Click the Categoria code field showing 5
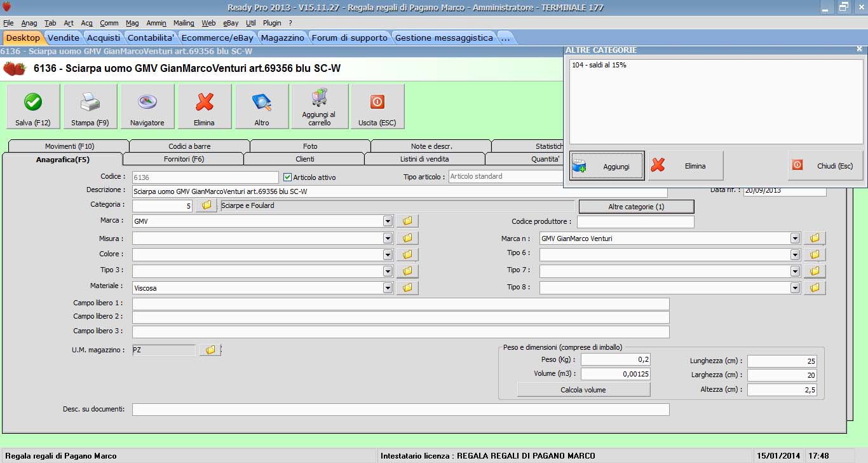 pyautogui.click(x=162, y=206)
